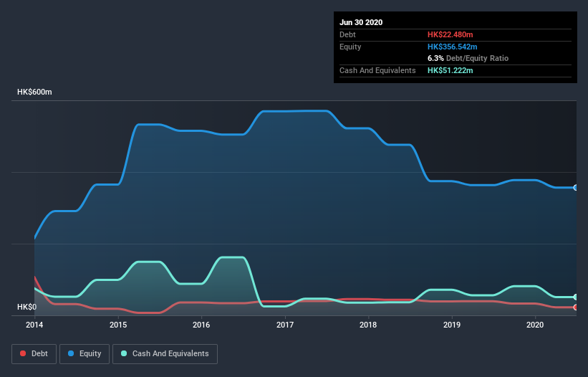
Task: Click the 6.3% Debt/Equity Ratio text
Action: click(x=468, y=58)
